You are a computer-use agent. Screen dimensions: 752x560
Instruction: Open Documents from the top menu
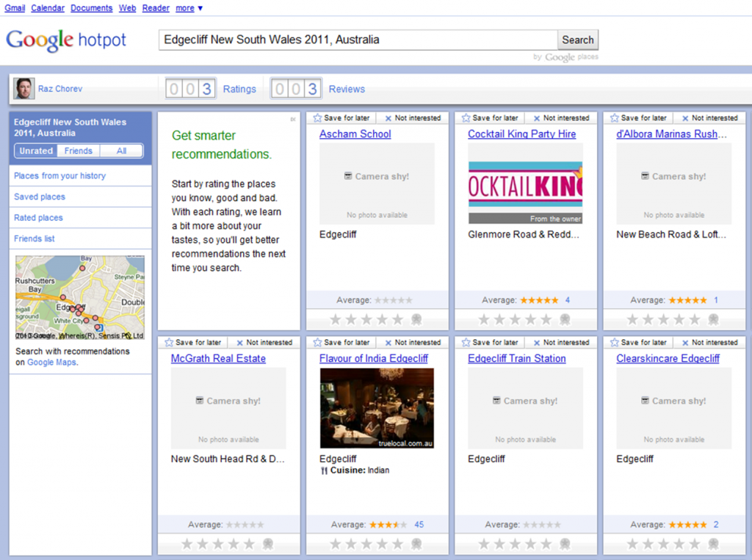click(91, 8)
